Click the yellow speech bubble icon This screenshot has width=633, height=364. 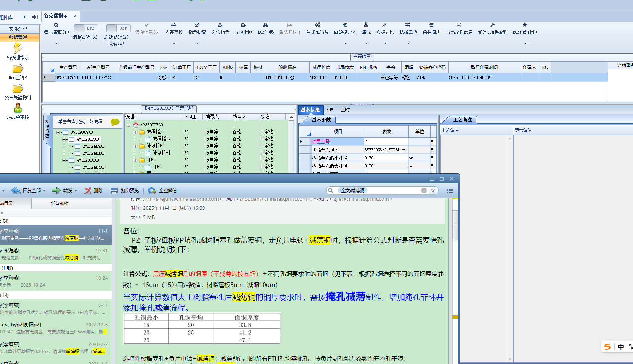115,122
